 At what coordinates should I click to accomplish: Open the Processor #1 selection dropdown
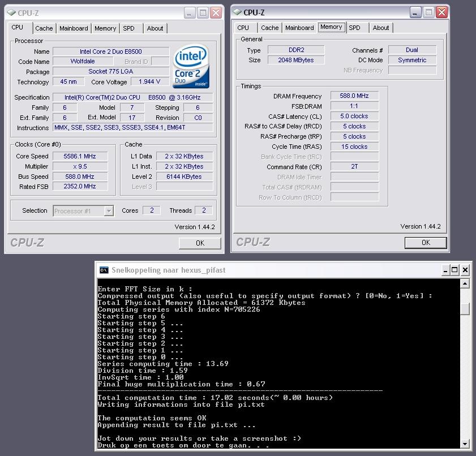tap(108, 211)
